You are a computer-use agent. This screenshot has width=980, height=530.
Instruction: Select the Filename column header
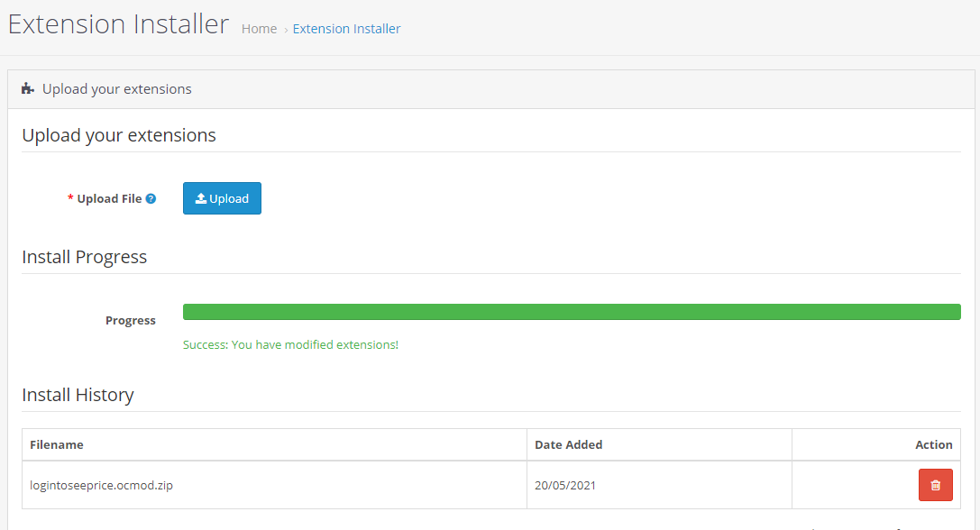coord(57,443)
